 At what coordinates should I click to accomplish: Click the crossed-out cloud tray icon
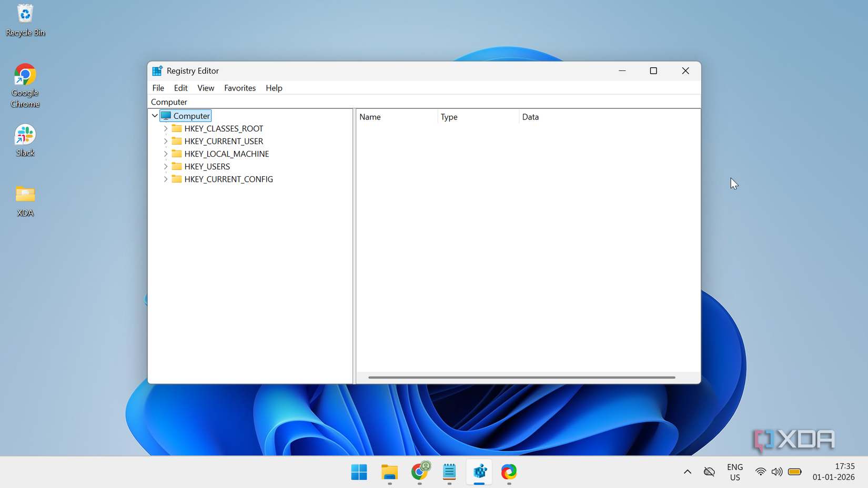pos(709,472)
